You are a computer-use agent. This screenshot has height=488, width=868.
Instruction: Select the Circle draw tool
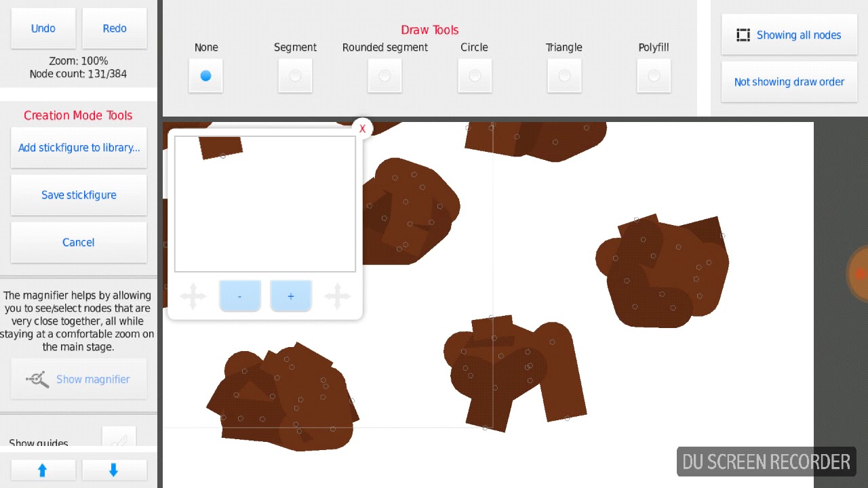pyautogui.click(x=475, y=76)
